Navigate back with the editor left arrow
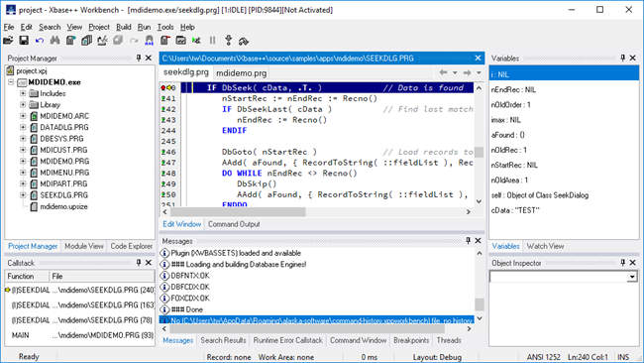 (443, 72)
